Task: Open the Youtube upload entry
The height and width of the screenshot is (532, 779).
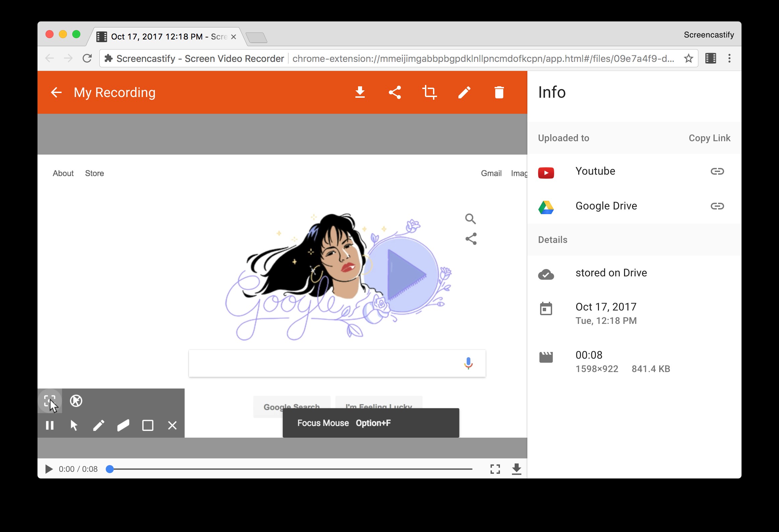Action: point(595,171)
